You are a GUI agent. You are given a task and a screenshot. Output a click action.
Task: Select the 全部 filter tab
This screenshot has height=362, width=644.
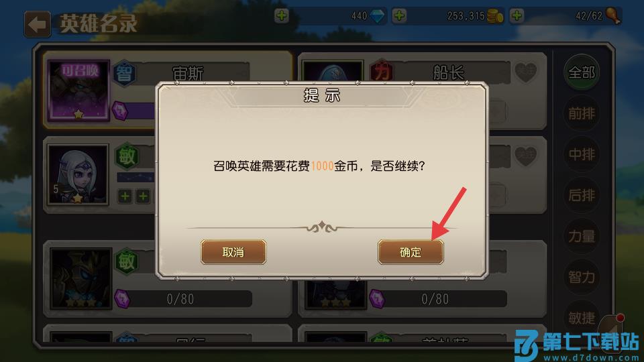pyautogui.click(x=581, y=73)
